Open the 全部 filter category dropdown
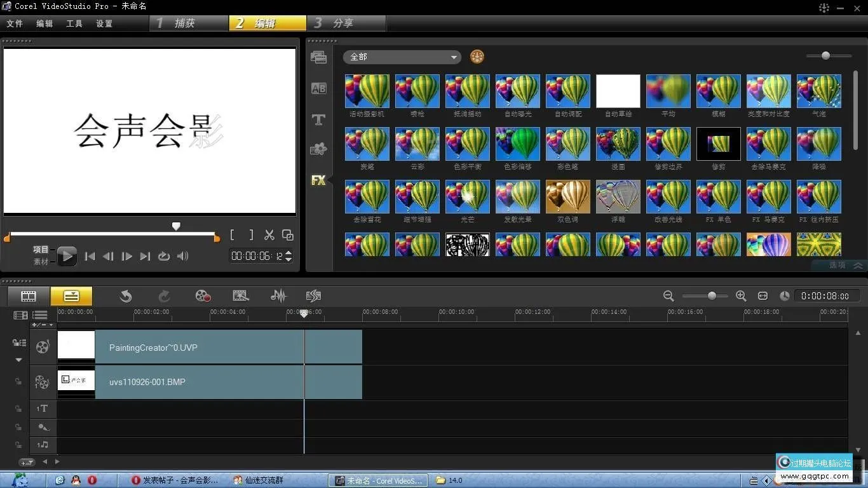 click(x=402, y=57)
